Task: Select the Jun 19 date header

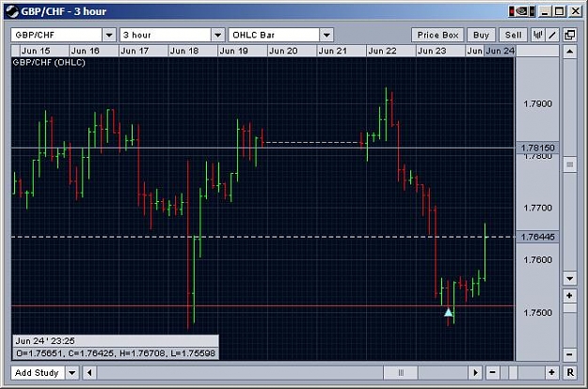Action: pyautogui.click(x=242, y=51)
